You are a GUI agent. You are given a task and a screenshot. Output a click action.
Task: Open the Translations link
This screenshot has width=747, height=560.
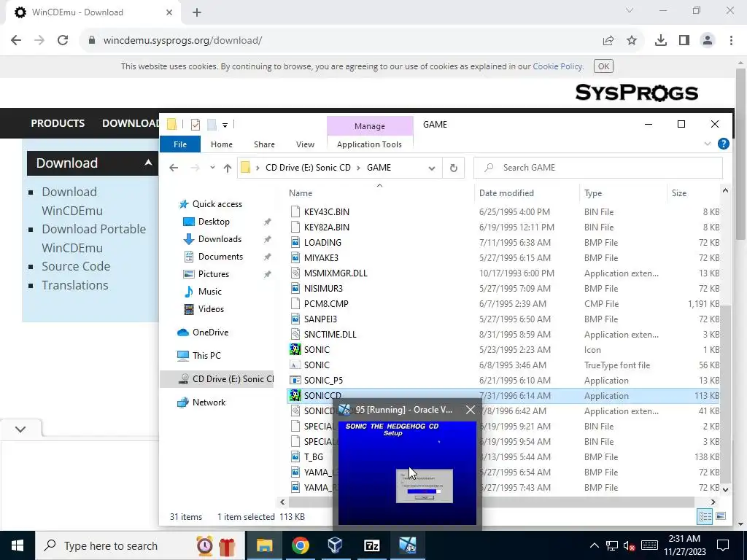[x=75, y=285]
